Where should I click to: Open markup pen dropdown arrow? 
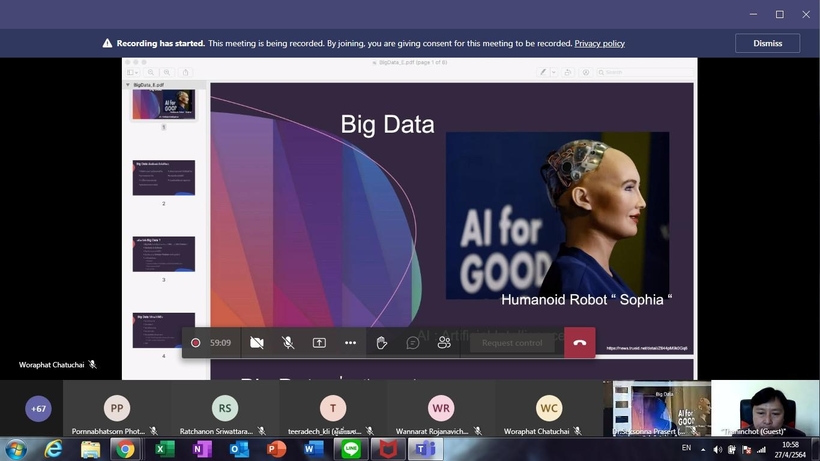click(x=553, y=73)
